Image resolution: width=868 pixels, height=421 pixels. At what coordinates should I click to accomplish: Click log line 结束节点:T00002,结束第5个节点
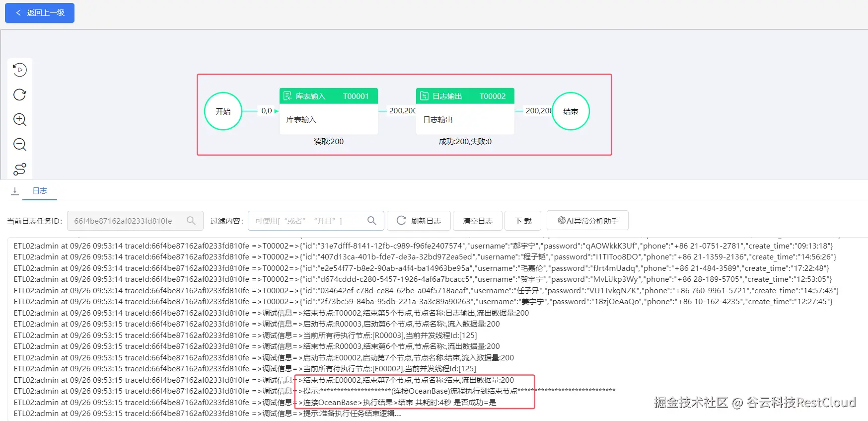tap(271, 313)
